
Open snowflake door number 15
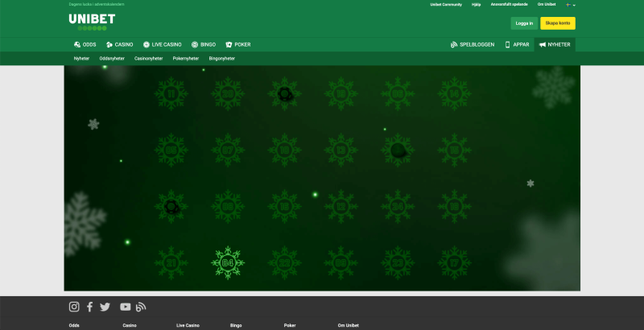(454, 150)
